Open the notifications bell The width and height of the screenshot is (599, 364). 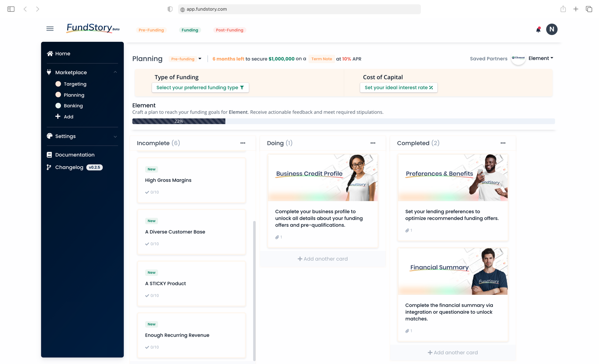pyautogui.click(x=538, y=30)
